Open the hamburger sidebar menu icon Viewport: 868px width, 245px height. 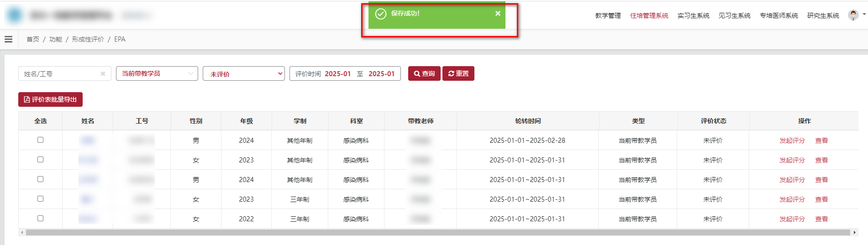[x=8, y=39]
